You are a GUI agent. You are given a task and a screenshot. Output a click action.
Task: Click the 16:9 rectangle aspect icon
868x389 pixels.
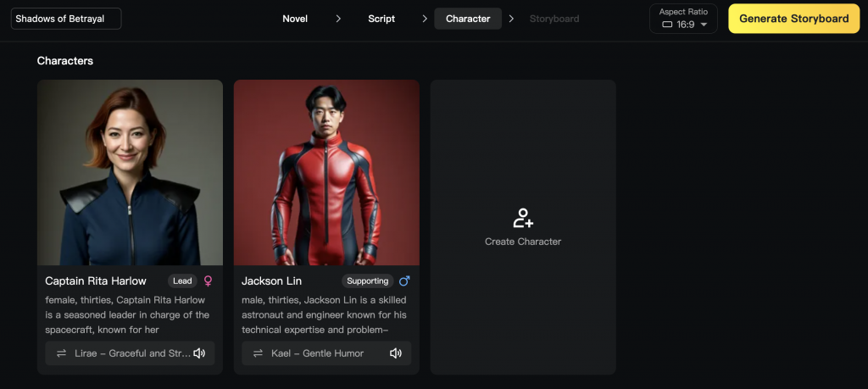click(668, 25)
